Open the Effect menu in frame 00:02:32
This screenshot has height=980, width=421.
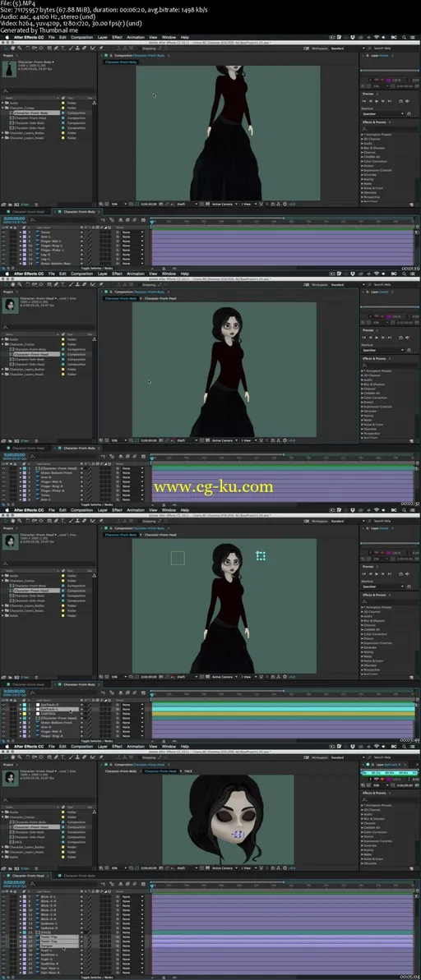(x=118, y=274)
